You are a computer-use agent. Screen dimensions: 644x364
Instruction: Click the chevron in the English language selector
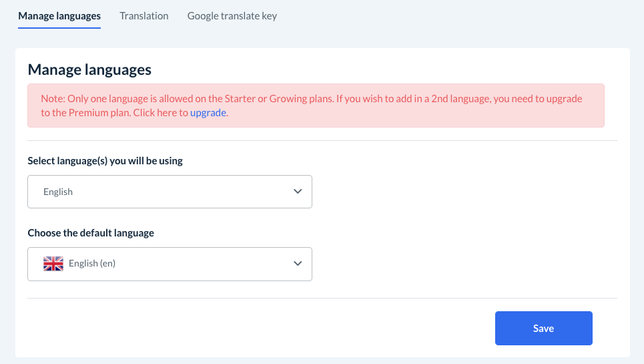pos(298,192)
